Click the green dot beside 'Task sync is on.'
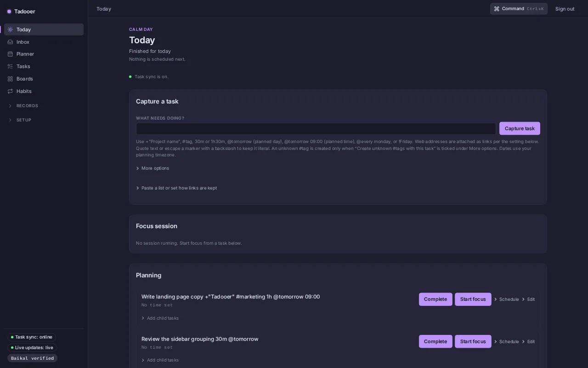This screenshot has width=588, height=368. pos(130,77)
